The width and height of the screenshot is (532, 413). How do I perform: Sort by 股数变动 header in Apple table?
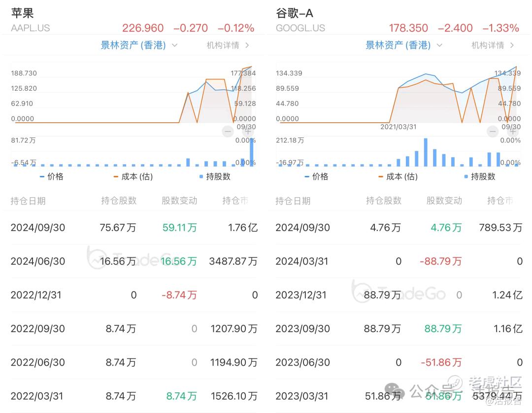(179, 201)
